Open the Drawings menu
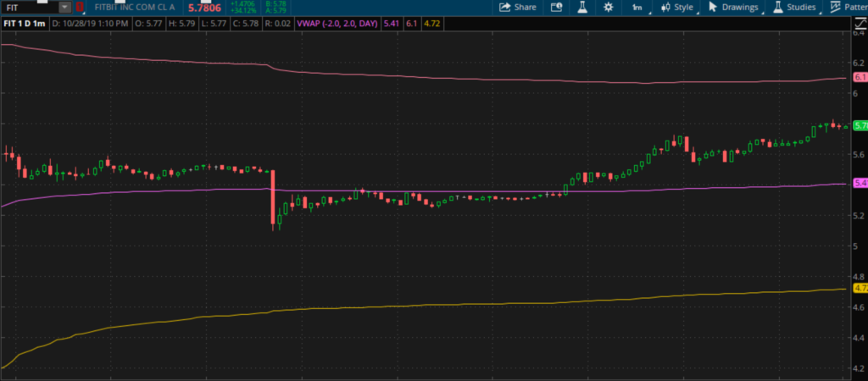Screen dimensions: 868x381 click(733, 7)
